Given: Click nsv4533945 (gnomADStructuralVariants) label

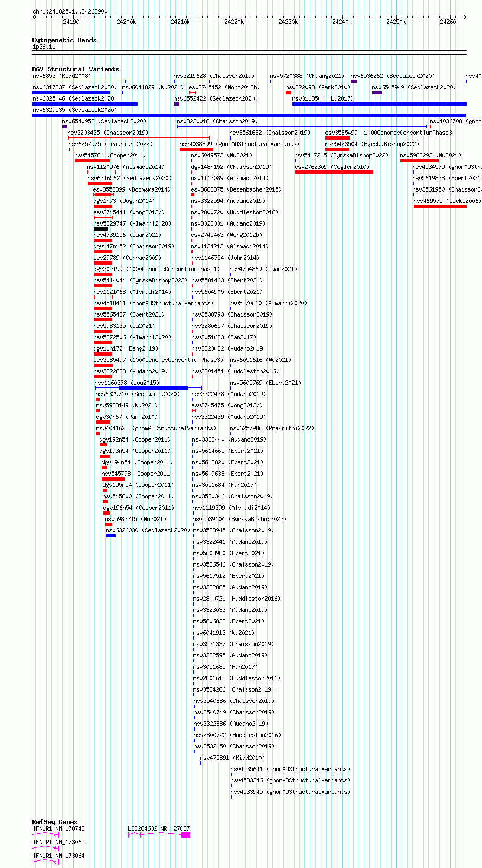Looking at the screenshot, I should pos(290,792).
